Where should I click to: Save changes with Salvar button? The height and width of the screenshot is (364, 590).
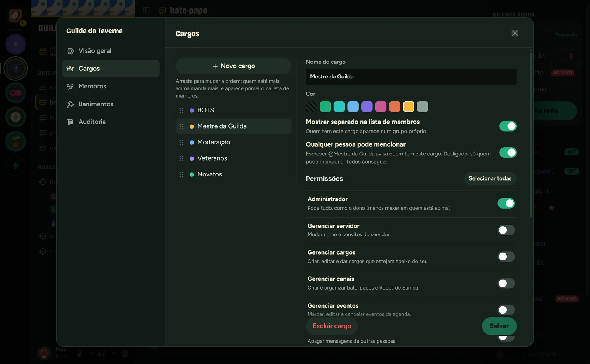point(499,326)
